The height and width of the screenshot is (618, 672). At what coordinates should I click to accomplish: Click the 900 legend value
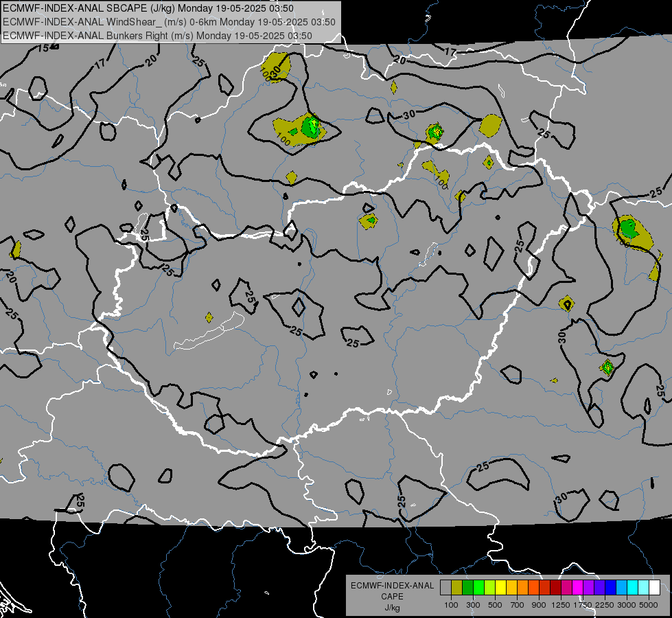(539, 605)
